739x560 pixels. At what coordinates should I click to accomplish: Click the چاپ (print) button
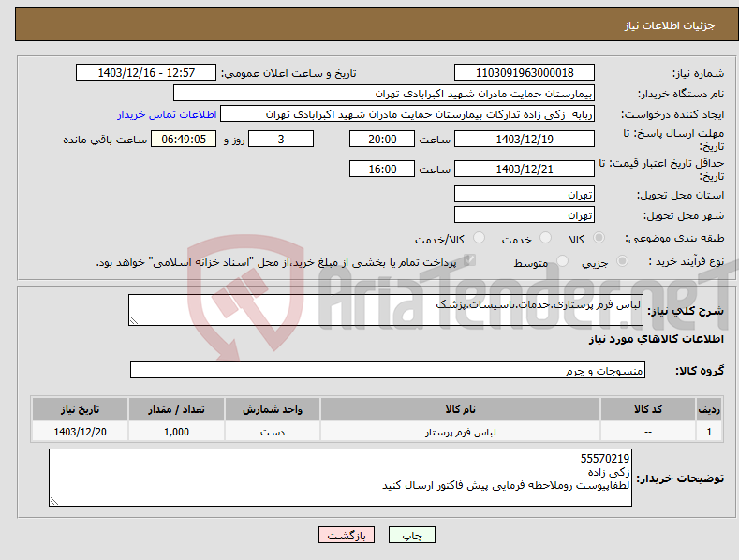click(411, 535)
